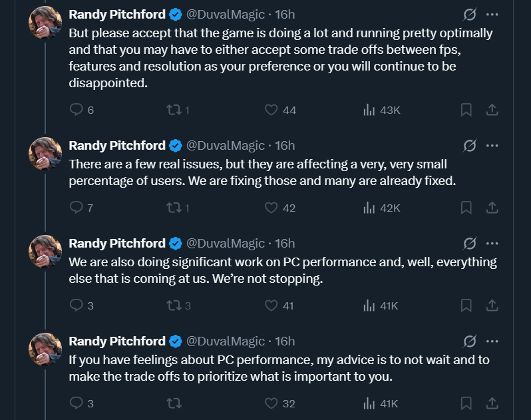Open the @DuvalMagic handle on the first tweet
Screen dimensions: 531x420
pyautogui.click(x=225, y=15)
